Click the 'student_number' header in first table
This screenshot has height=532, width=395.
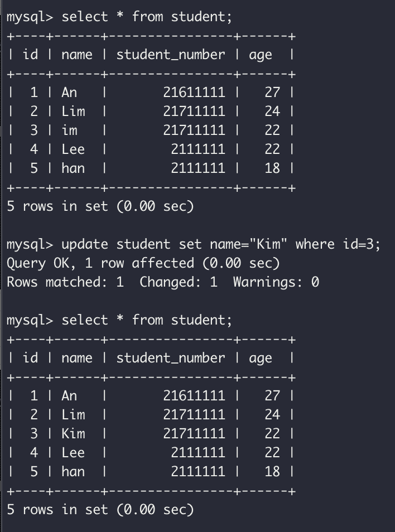coord(171,55)
